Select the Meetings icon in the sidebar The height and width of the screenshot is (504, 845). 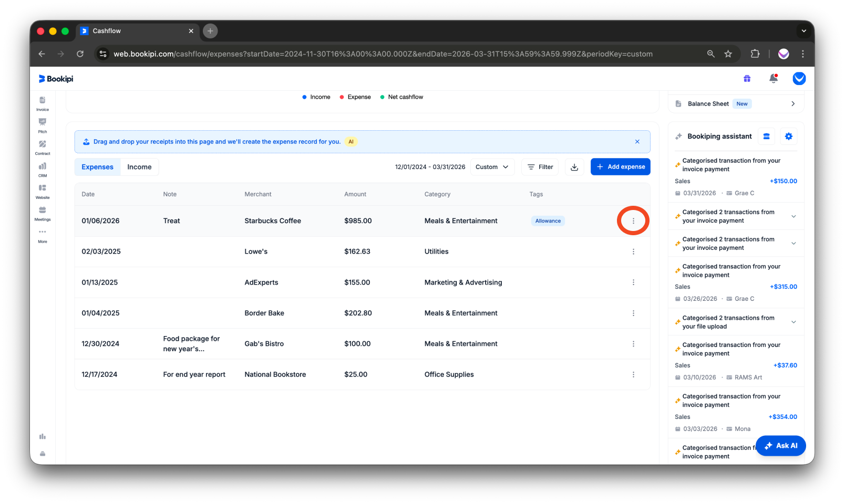[43, 213]
